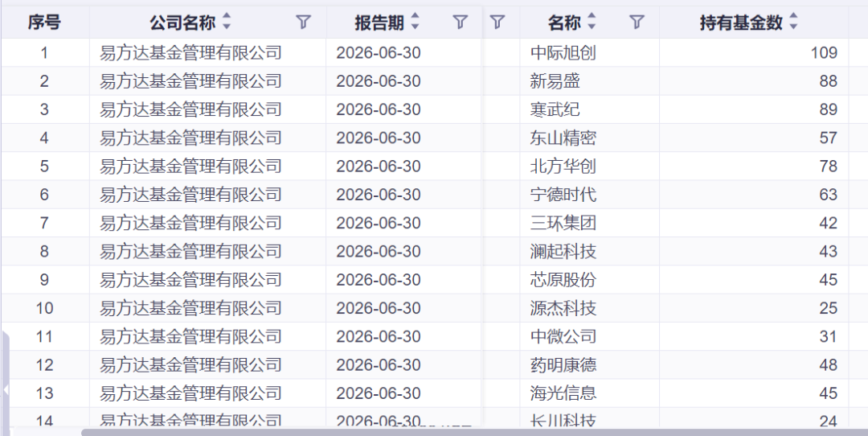868x436 pixels.
Task: Select the 寒武纪 cell
Action: click(590, 109)
